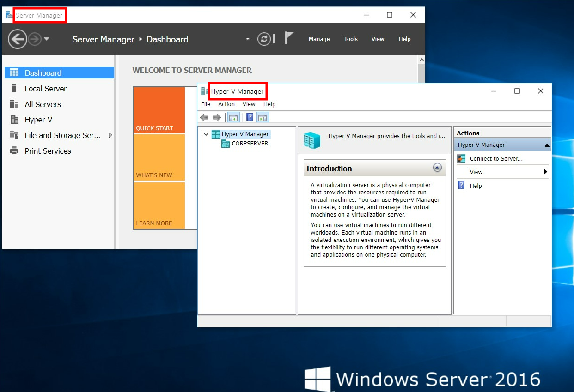Click the "WELCOME TO SERVER MANAGER" heading
574x392 pixels.
coord(192,70)
